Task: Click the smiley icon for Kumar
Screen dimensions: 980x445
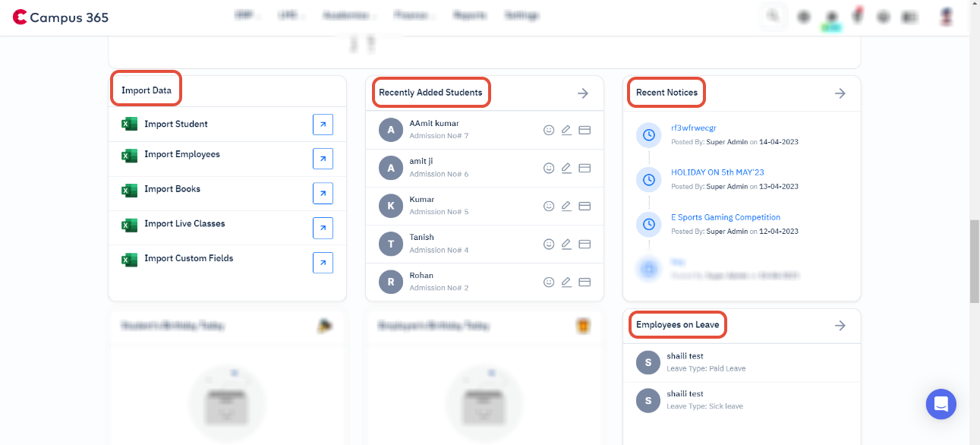Action: click(549, 206)
